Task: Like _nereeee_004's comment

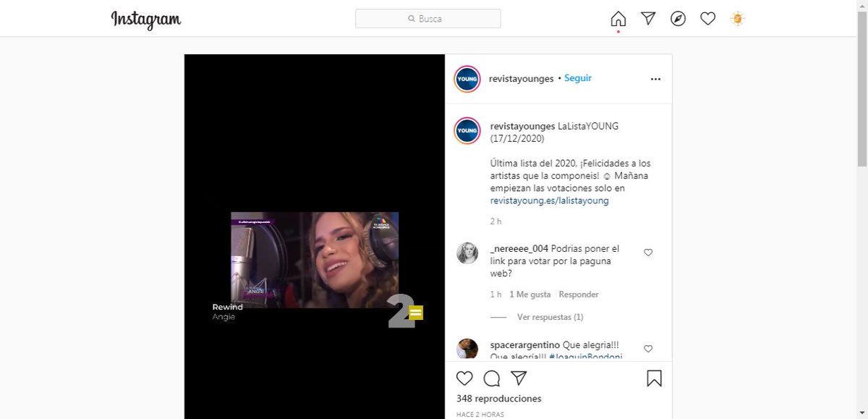Action: pos(648,253)
